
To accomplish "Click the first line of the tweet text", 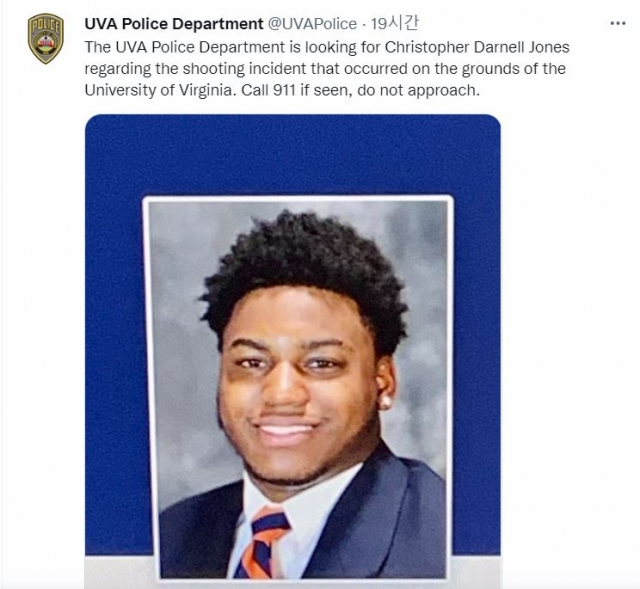I will pyautogui.click(x=327, y=47).
